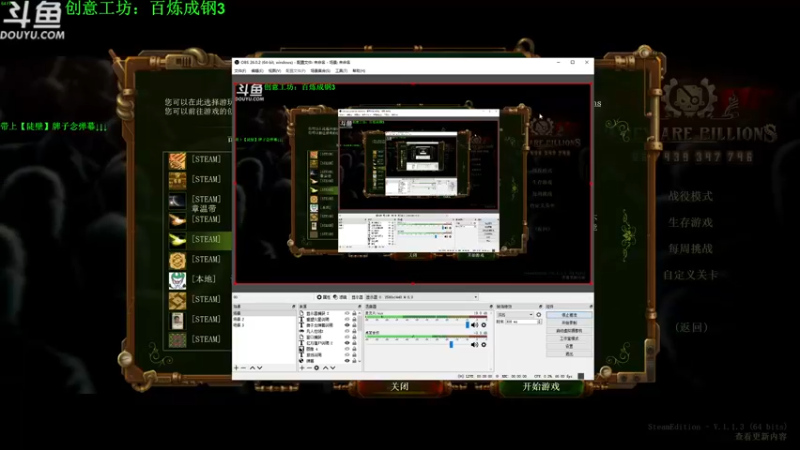Pop out the sources dock icon
800x450 pixels.
coord(360,307)
